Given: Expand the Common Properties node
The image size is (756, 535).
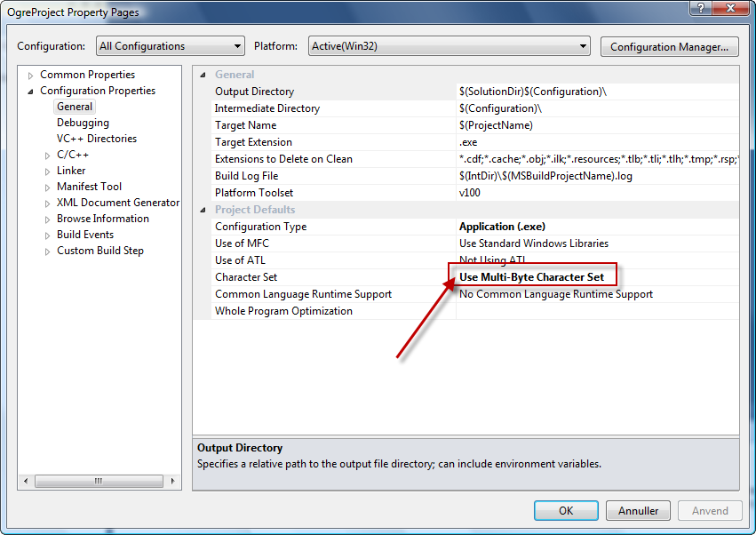Looking at the screenshot, I should [x=31, y=76].
